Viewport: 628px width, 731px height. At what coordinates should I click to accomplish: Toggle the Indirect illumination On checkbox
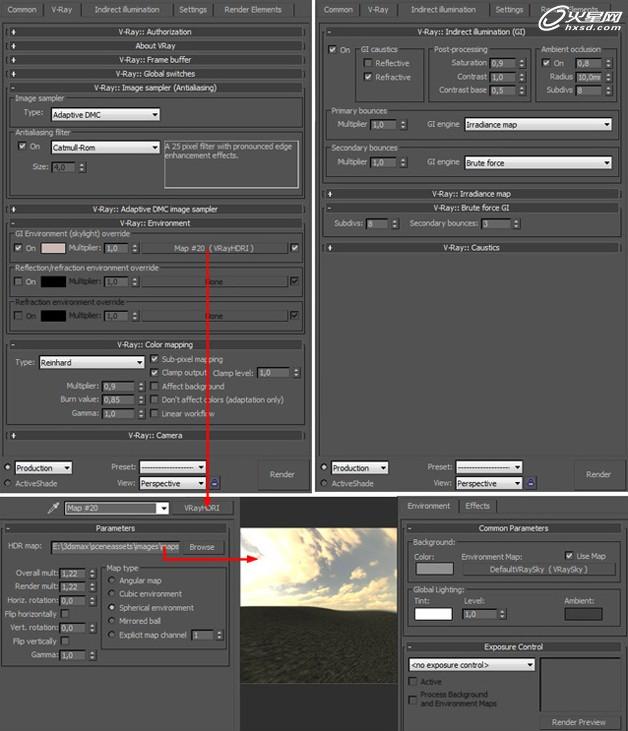point(332,49)
